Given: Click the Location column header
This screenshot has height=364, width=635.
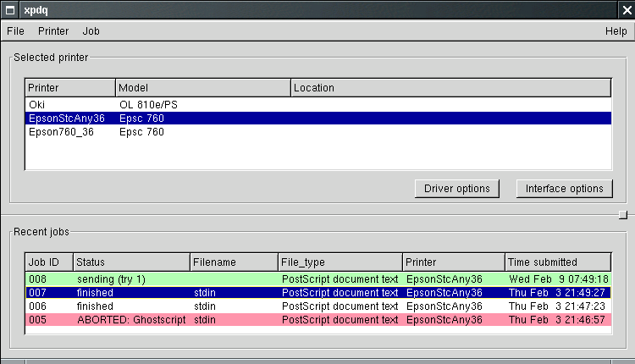Looking at the screenshot, I should pos(450,88).
